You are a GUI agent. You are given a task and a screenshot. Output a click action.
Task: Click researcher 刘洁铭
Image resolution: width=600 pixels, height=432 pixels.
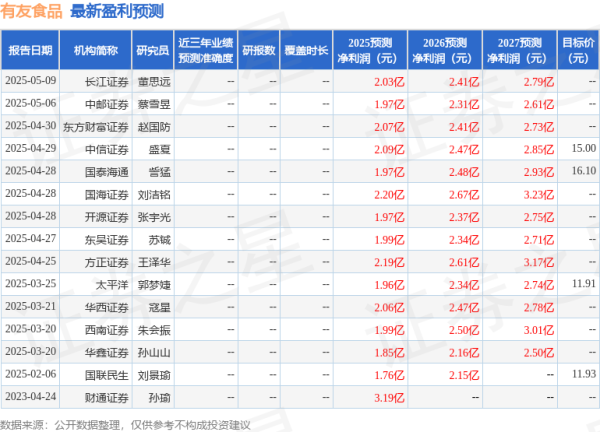(x=154, y=194)
